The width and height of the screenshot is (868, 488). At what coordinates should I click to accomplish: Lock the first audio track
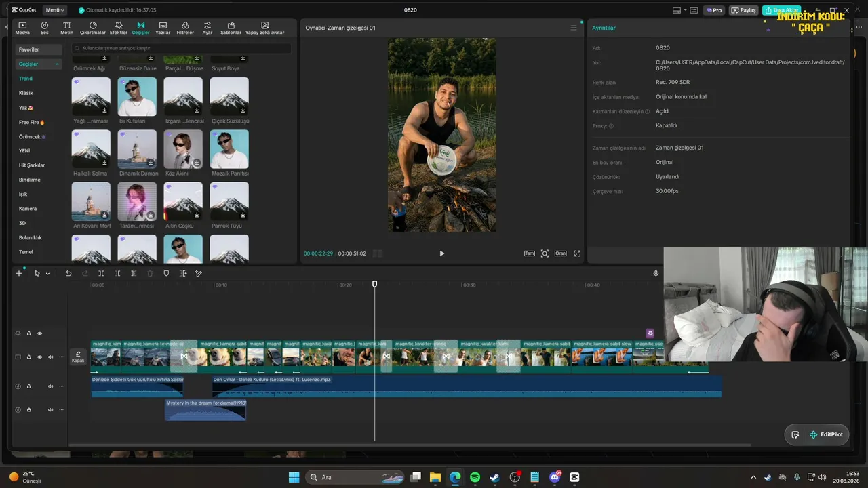[28, 386]
